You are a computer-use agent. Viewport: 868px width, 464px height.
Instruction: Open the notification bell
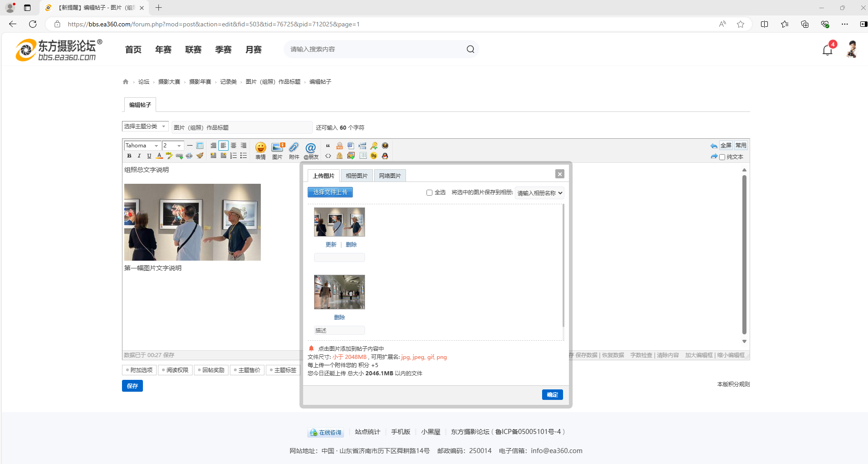point(827,50)
